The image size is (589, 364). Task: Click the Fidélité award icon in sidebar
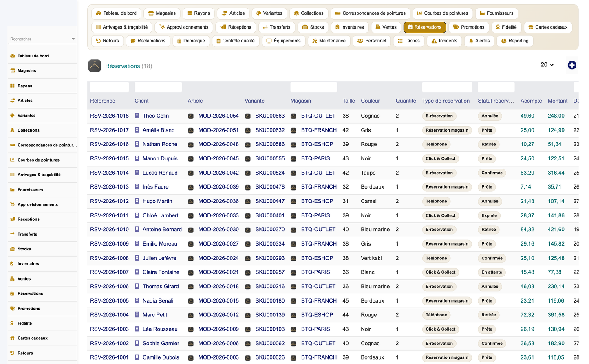13,323
